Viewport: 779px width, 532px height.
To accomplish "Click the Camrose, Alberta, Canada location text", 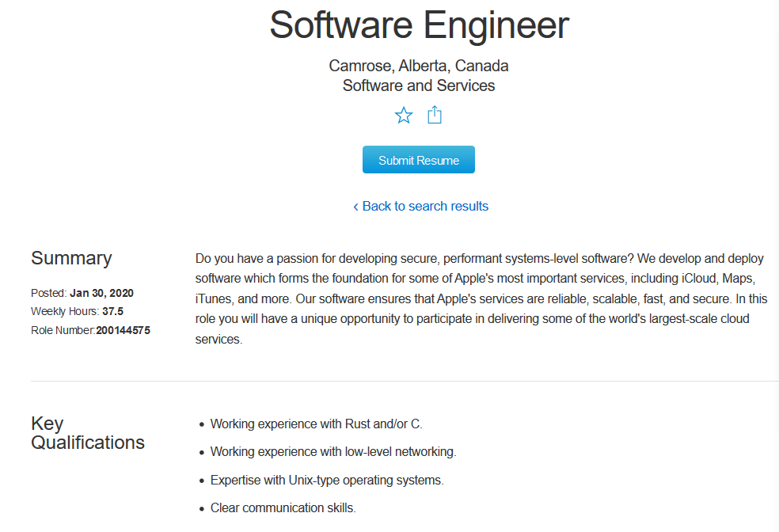I will (x=419, y=66).
